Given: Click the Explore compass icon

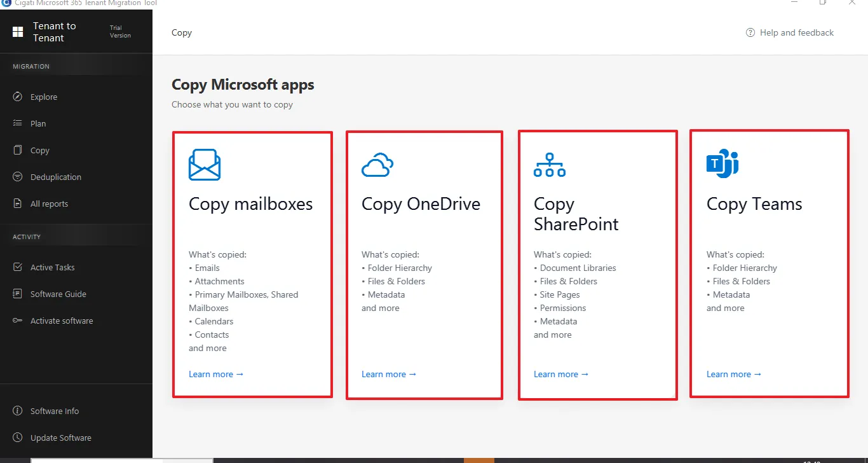Looking at the screenshot, I should tap(18, 97).
